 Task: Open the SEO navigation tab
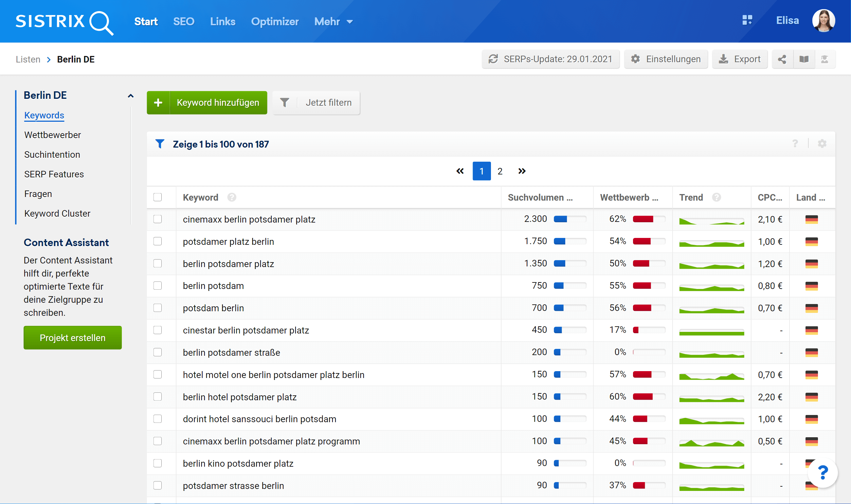coord(183,22)
